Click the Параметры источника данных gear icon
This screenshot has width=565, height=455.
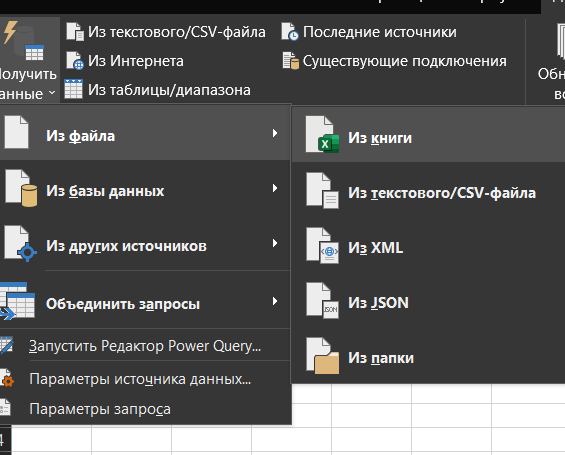click(x=7, y=378)
